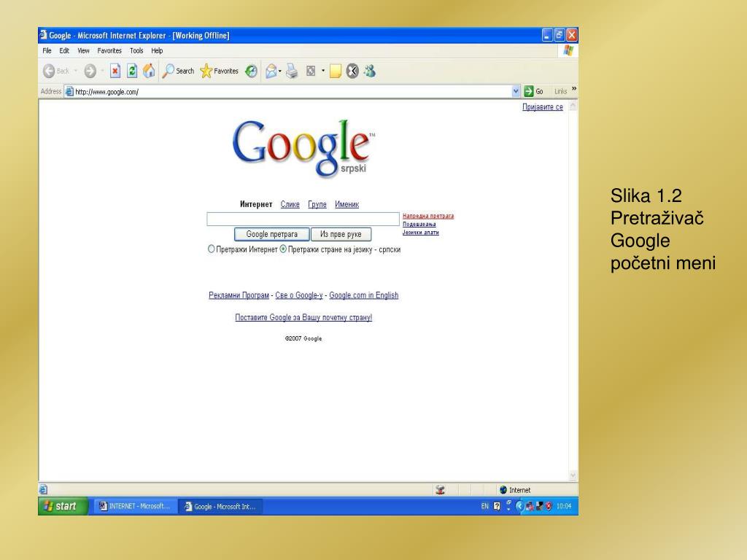Stop page loading with the red X page icon
The height and width of the screenshot is (560, 747).
tap(115, 71)
